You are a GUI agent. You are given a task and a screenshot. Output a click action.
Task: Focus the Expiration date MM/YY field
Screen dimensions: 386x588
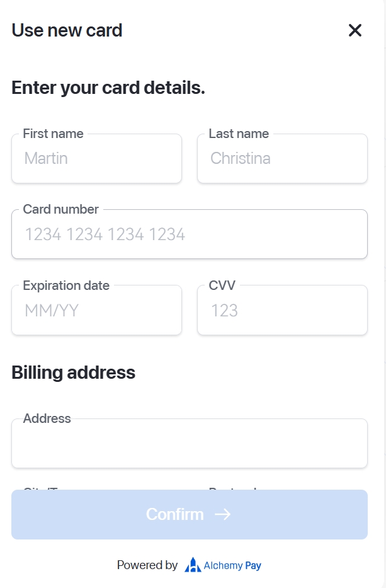tap(96, 311)
